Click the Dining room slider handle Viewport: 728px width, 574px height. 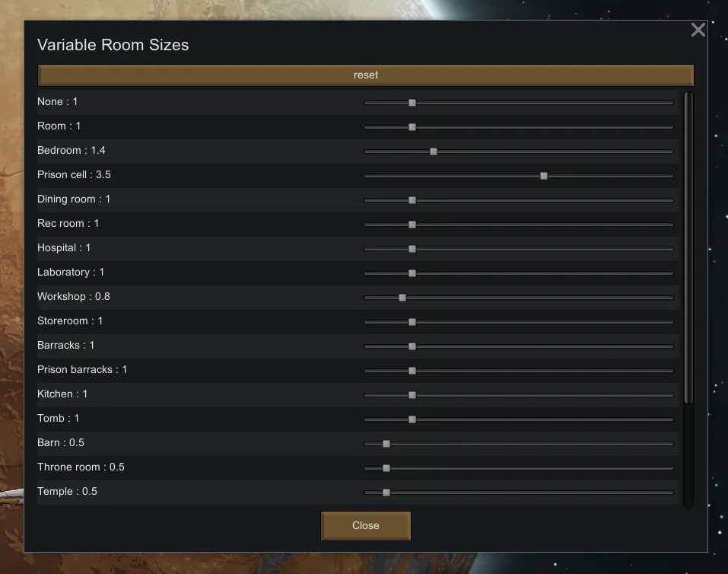[412, 200]
